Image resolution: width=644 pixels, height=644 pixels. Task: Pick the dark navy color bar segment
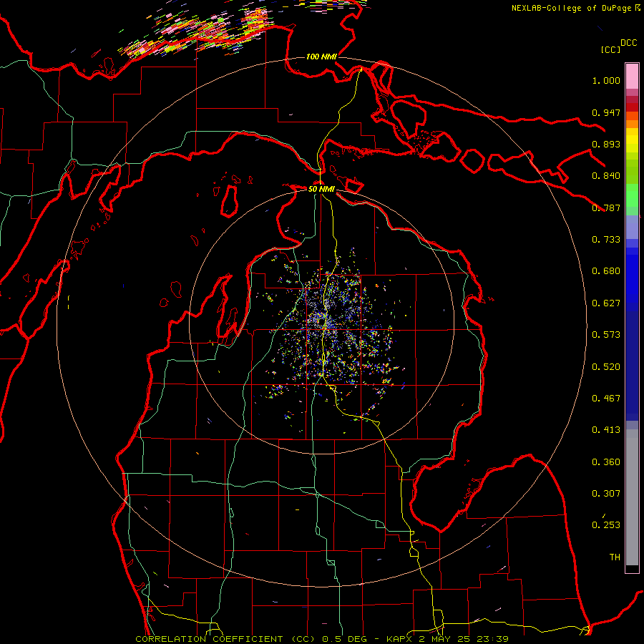pos(632,365)
